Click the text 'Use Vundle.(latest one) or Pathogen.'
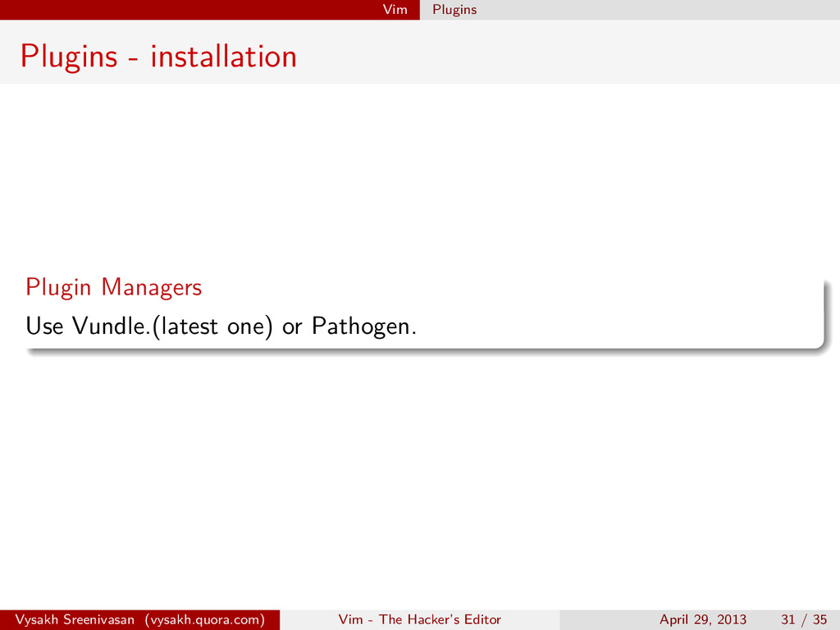 coord(221,326)
